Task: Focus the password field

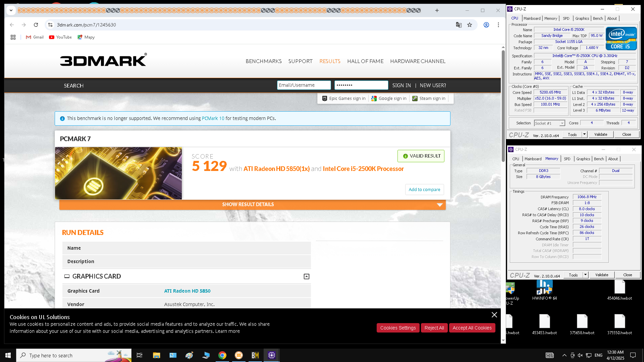Action: click(361, 85)
